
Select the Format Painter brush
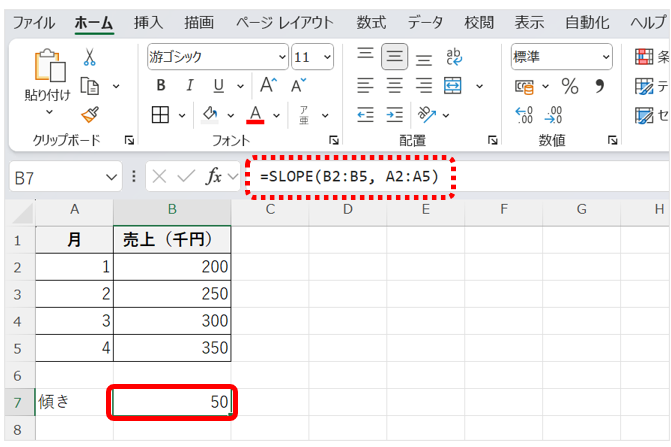[x=90, y=114]
